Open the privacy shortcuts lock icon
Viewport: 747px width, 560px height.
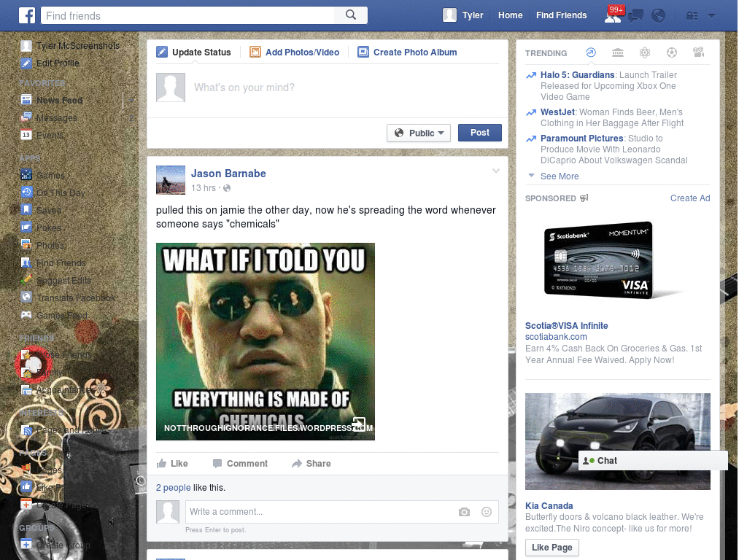(x=692, y=16)
